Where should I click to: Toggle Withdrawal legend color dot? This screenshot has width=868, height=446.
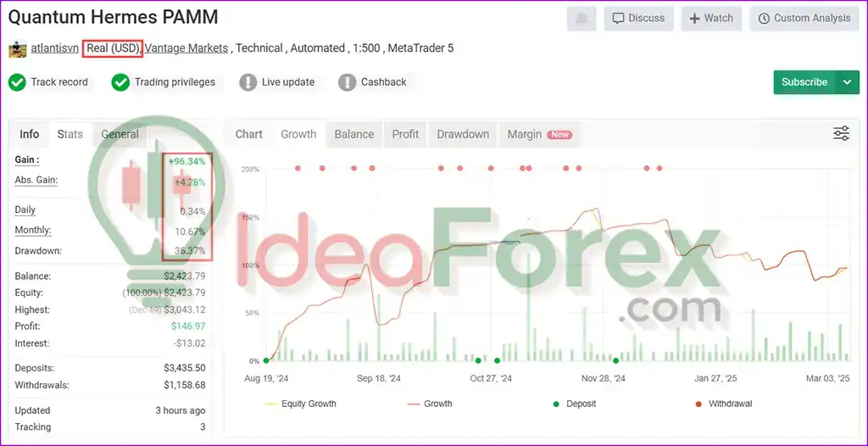[x=698, y=404]
